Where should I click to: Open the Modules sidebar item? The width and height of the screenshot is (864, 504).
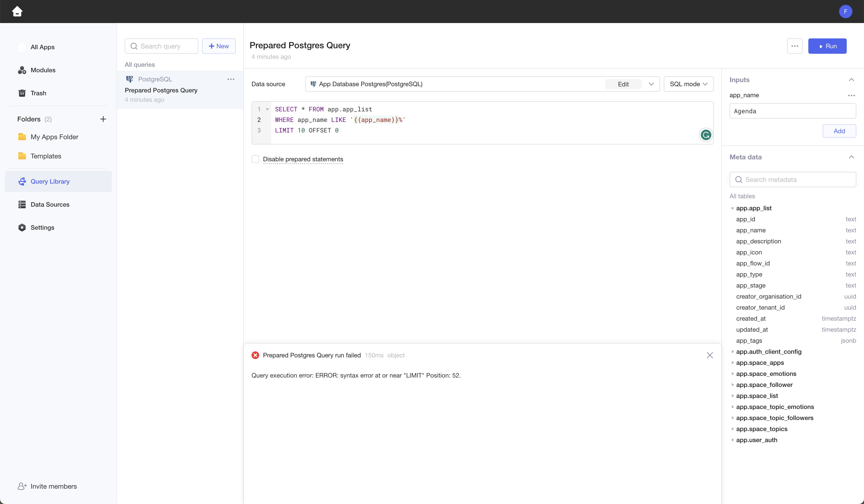tap(43, 70)
